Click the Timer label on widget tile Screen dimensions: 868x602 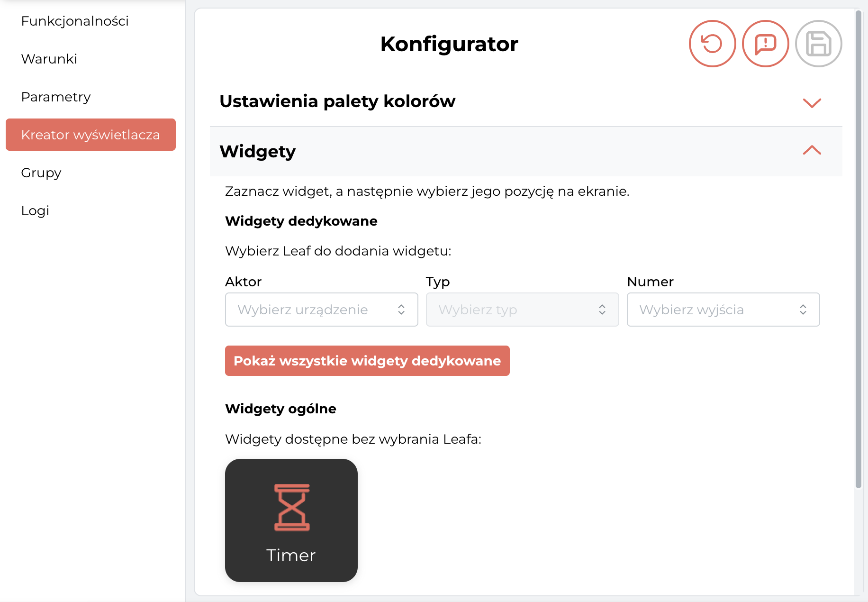[291, 555]
